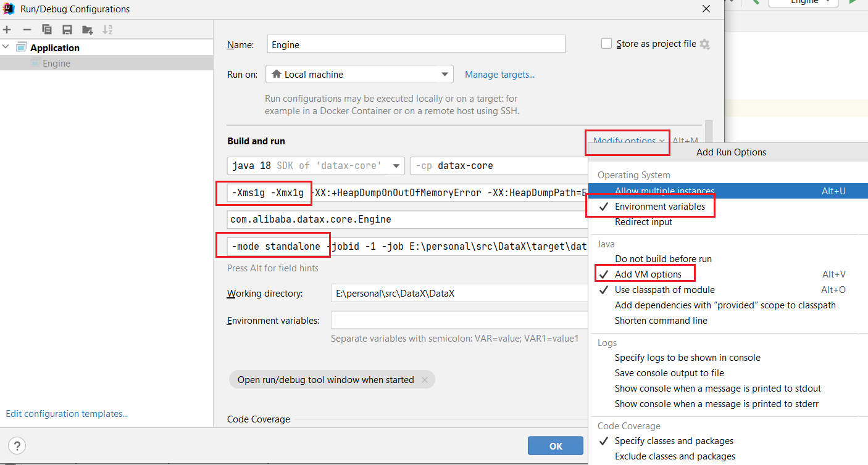Collapse the Application tree node
The height and width of the screenshot is (465, 868).
[x=7, y=47]
